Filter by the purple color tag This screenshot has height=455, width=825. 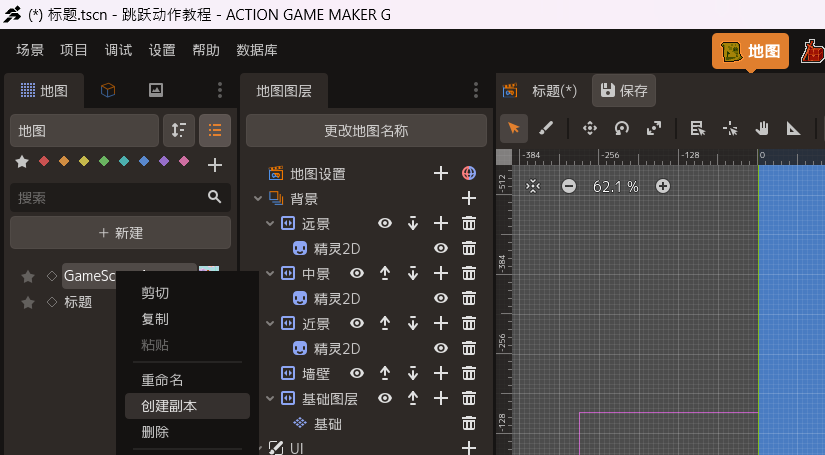click(x=164, y=161)
